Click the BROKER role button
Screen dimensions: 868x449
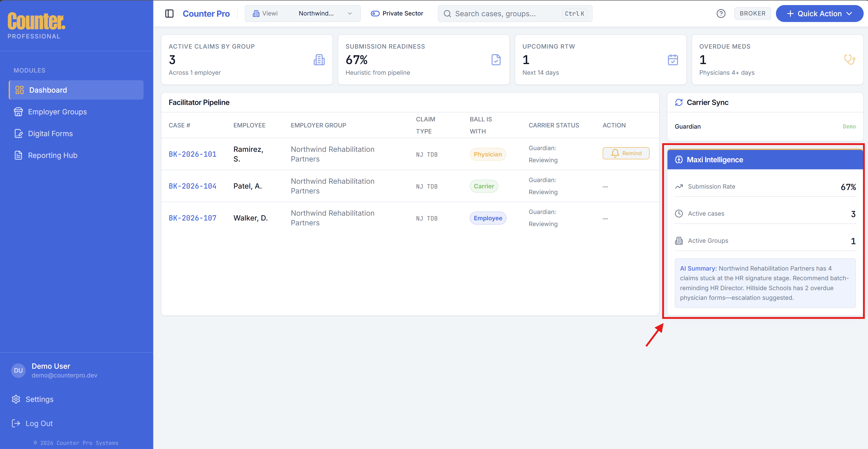[752, 13]
